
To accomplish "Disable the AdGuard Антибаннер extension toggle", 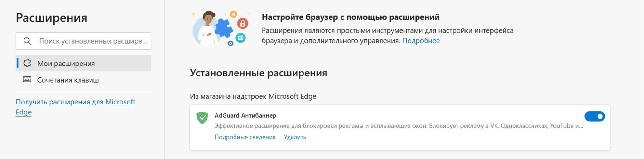I will (x=594, y=116).
